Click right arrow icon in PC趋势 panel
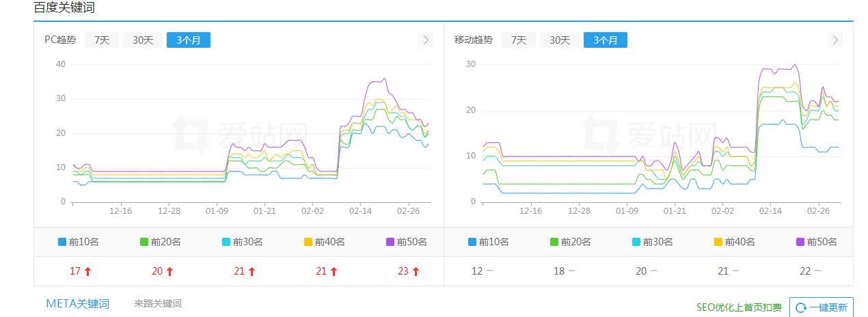The width and height of the screenshot is (868, 317). 426,40
